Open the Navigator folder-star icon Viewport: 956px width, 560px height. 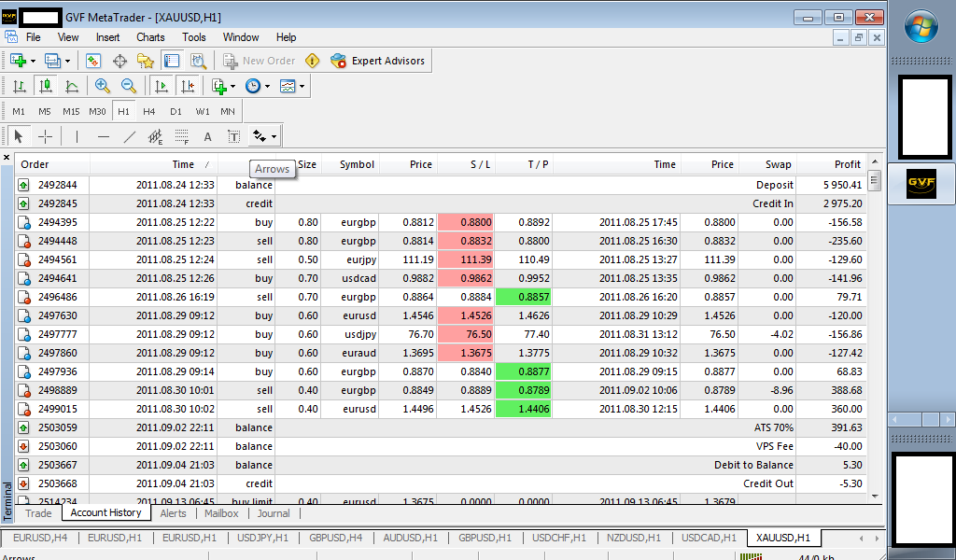point(145,61)
